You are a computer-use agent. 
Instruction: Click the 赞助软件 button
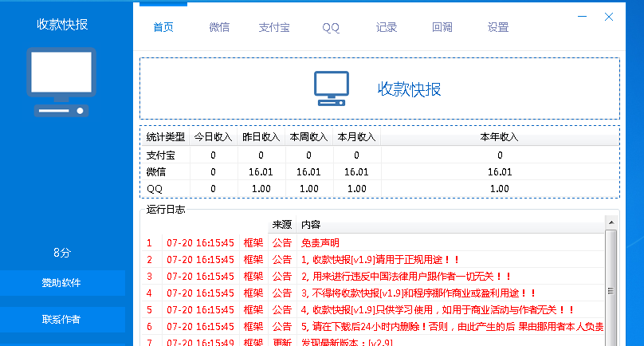click(62, 283)
